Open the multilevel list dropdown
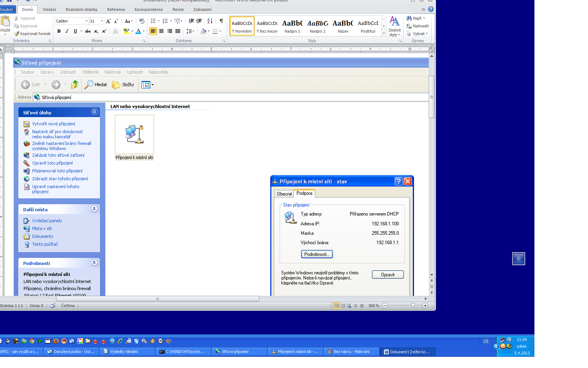This screenshot has height=368, width=588. tap(182, 21)
